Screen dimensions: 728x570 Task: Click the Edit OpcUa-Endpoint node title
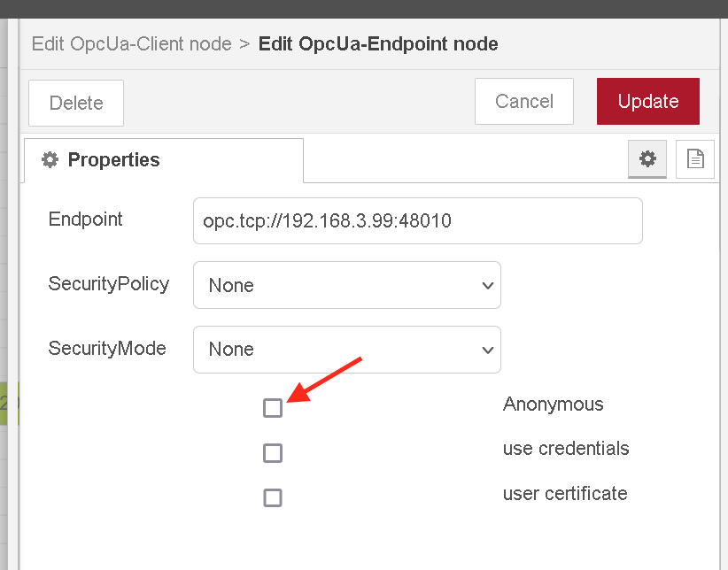378,44
